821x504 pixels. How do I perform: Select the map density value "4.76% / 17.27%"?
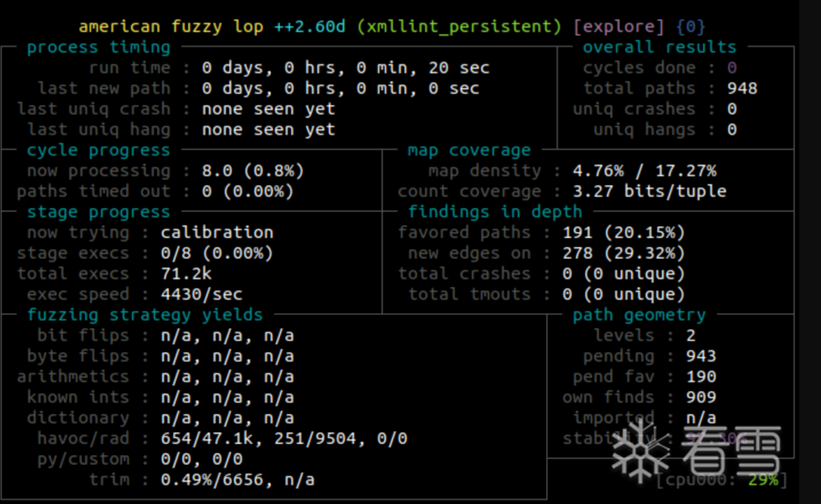tap(645, 170)
